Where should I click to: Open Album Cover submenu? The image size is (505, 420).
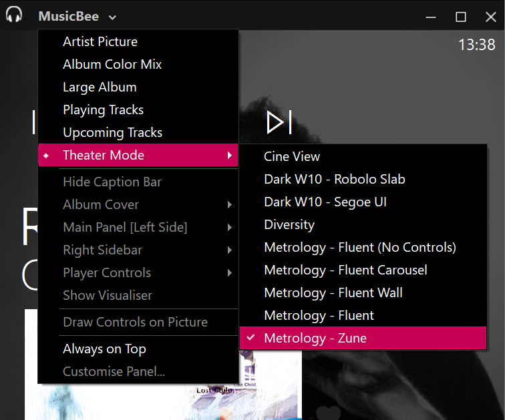(138, 205)
